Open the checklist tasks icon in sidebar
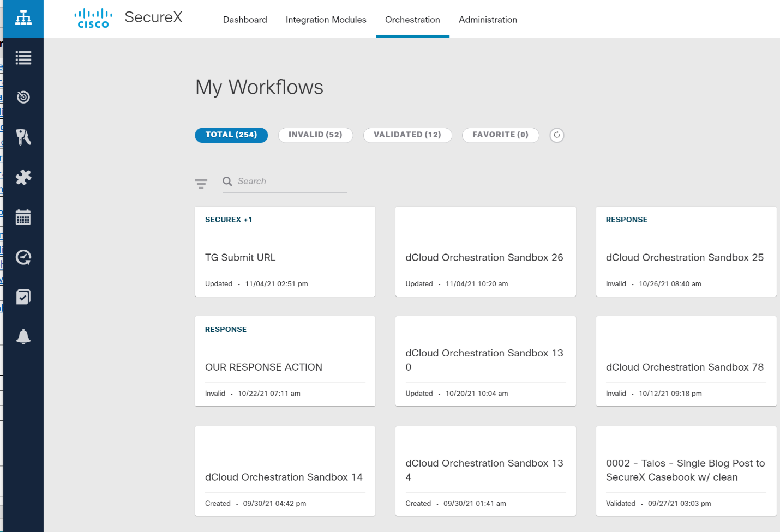Viewport: 780px width, 532px height. pyautogui.click(x=23, y=297)
